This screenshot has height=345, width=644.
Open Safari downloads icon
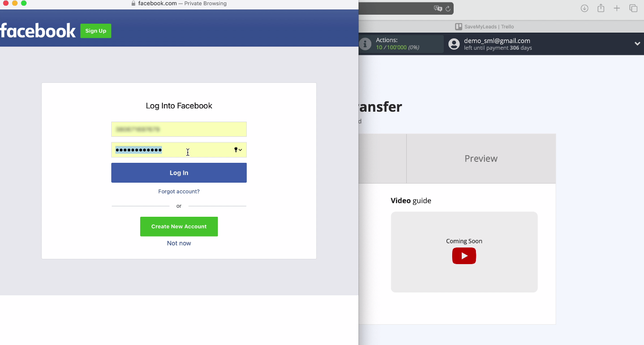[585, 8]
